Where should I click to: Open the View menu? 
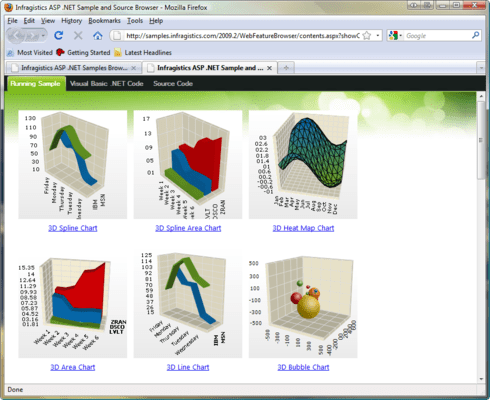(48, 21)
